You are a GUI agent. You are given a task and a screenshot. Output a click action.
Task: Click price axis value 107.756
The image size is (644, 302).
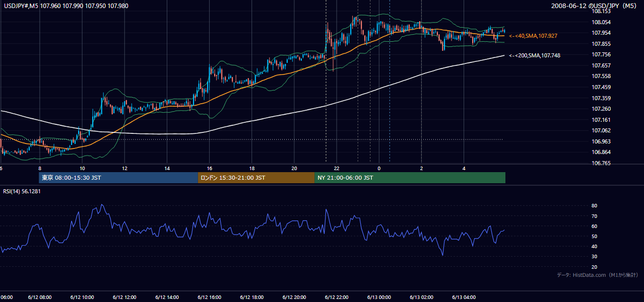click(x=601, y=54)
